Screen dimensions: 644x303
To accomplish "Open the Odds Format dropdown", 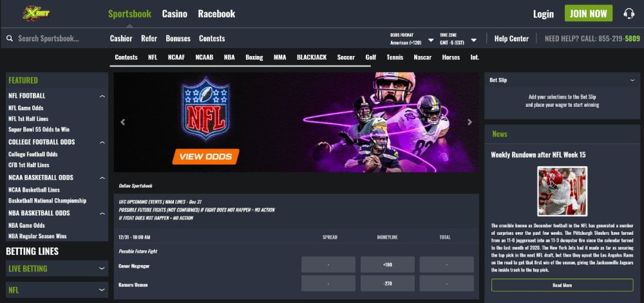I will [x=412, y=39].
